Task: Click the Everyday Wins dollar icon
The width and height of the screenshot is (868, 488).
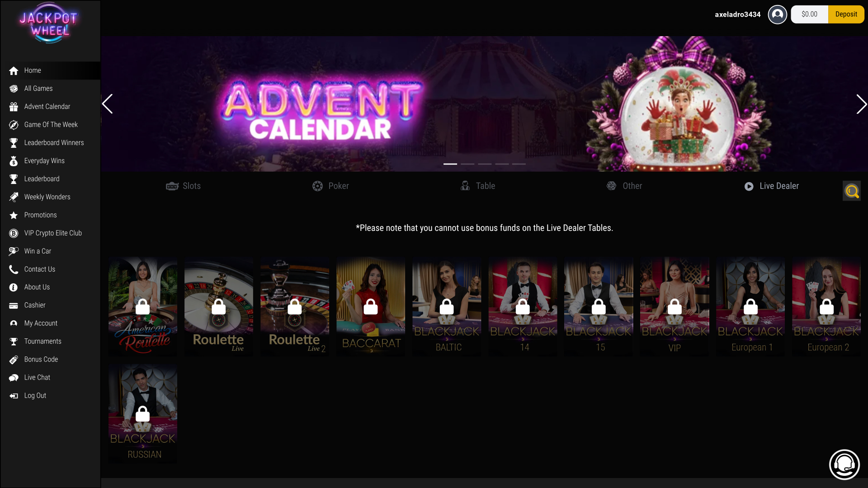Action: (14, 161)
